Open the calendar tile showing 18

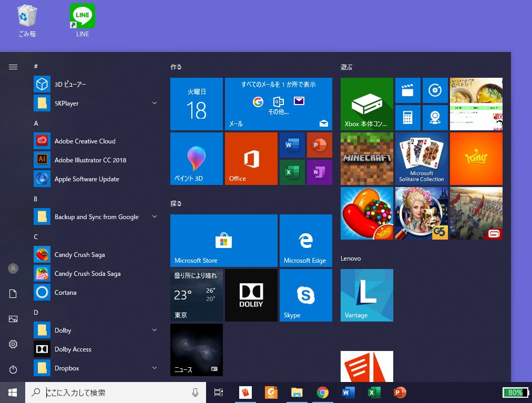pos(197,104)
